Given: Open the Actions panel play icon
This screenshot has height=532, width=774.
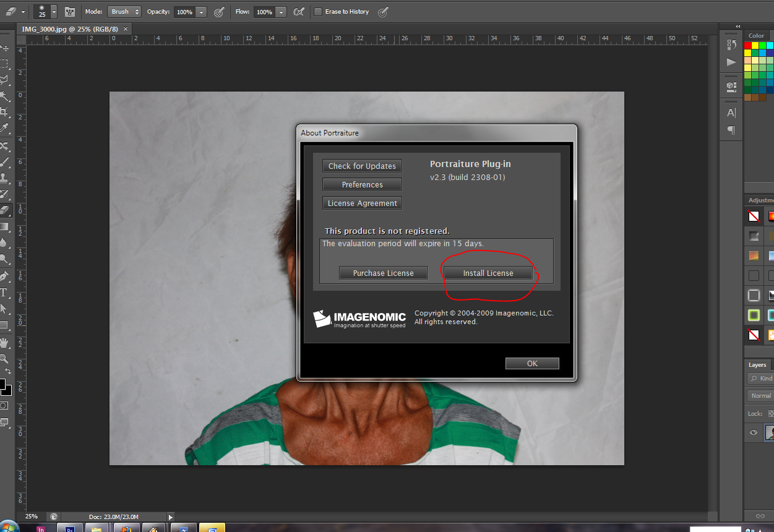Looking at the screenshot, I should [731, 62].
